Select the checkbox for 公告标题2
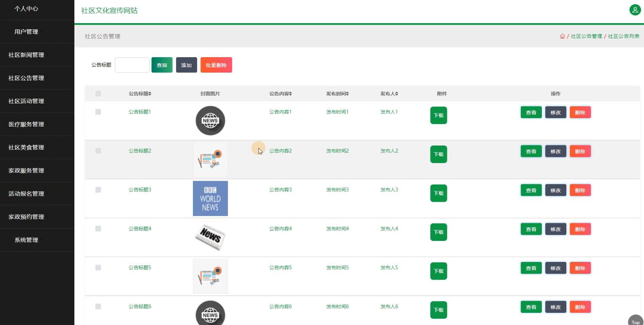644x325 pixels. tap(98, 151)
